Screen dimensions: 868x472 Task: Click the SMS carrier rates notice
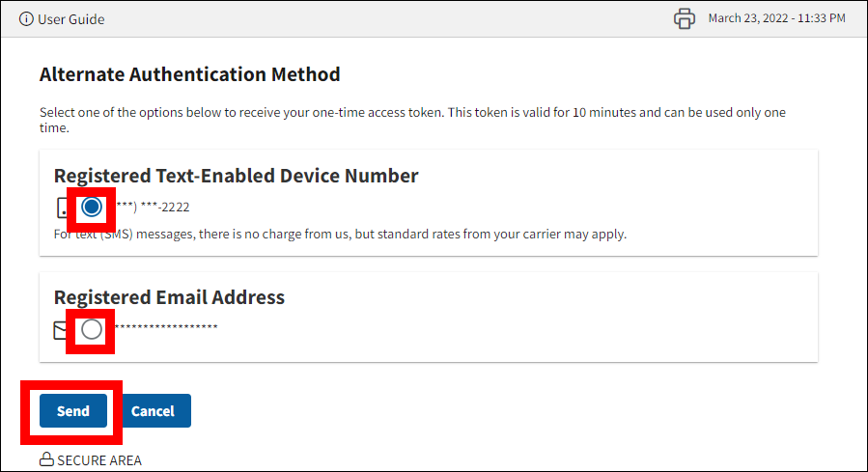pos(340,234)
